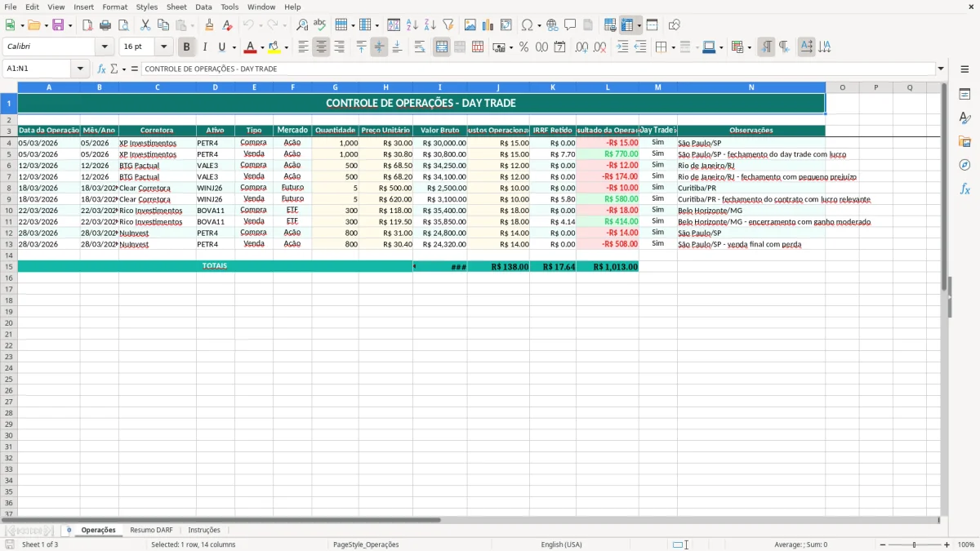Click the Accept formula equals button
Viewport: 980px width, 551px height.
pyautogui.click(x=135, y=69)
